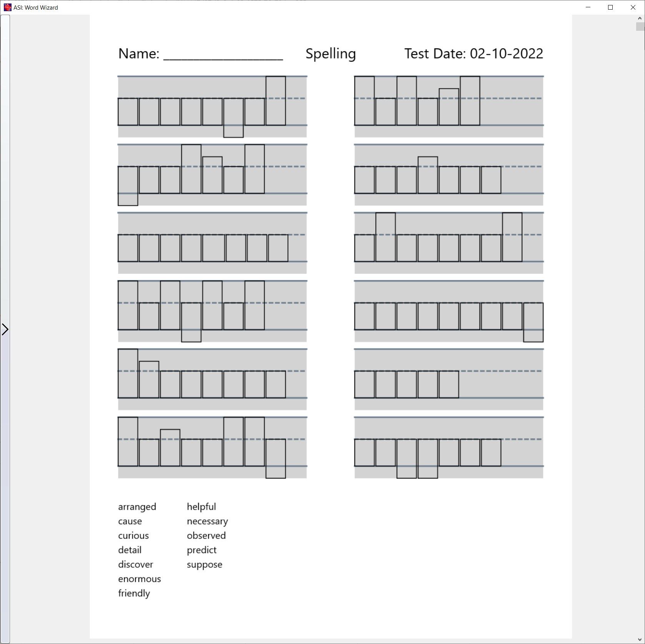Close the Word Wizard window
645x644 pixels.
(x=633, y=7)
